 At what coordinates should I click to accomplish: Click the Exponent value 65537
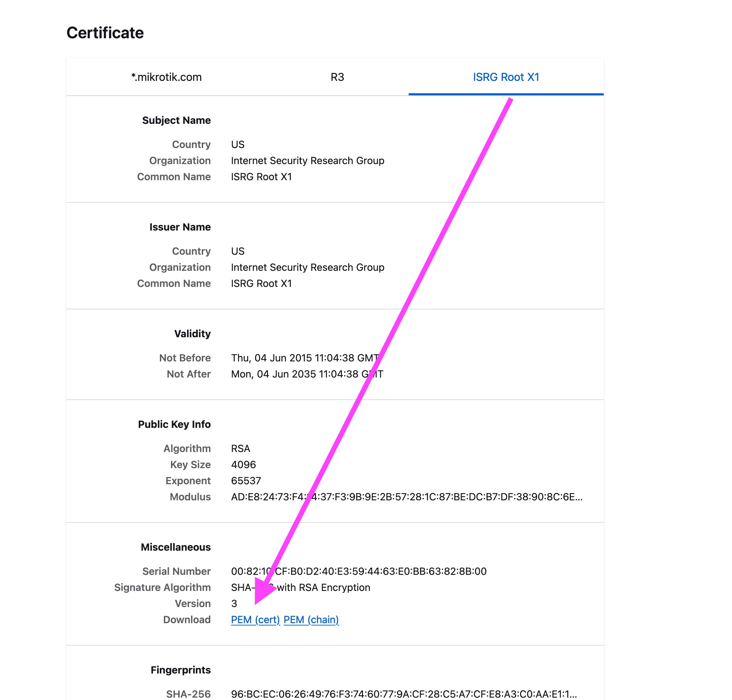(x=246, y=481)
